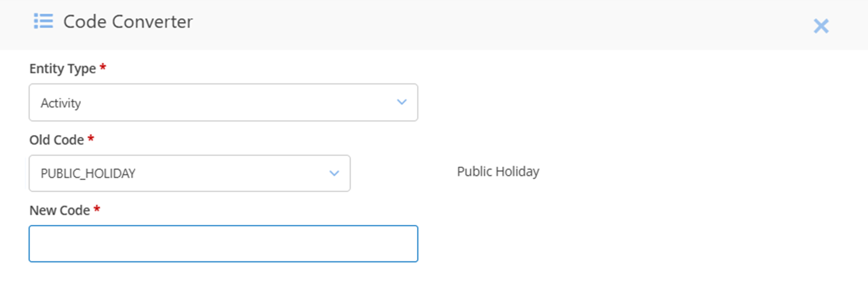Click the gray header bar of the dialog
Viewport: 868px width, 291px height.
tap(474, 24)
